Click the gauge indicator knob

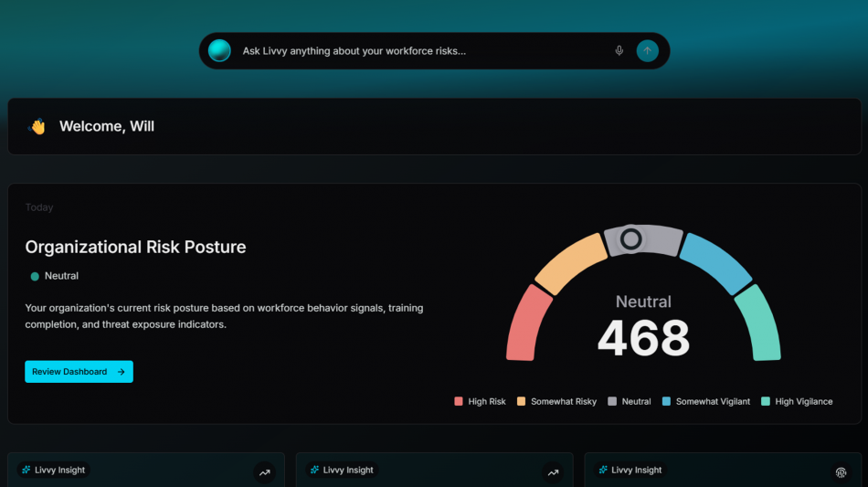coord(630,239)
